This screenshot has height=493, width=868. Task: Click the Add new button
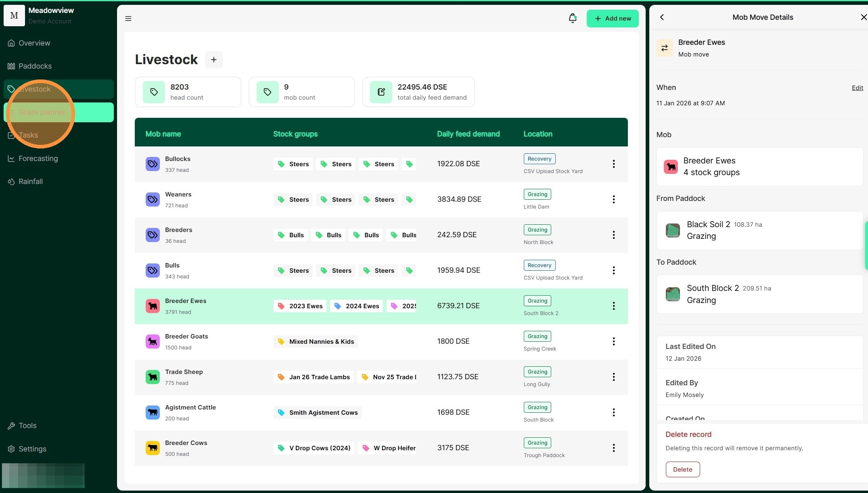(x=612, y=19)
